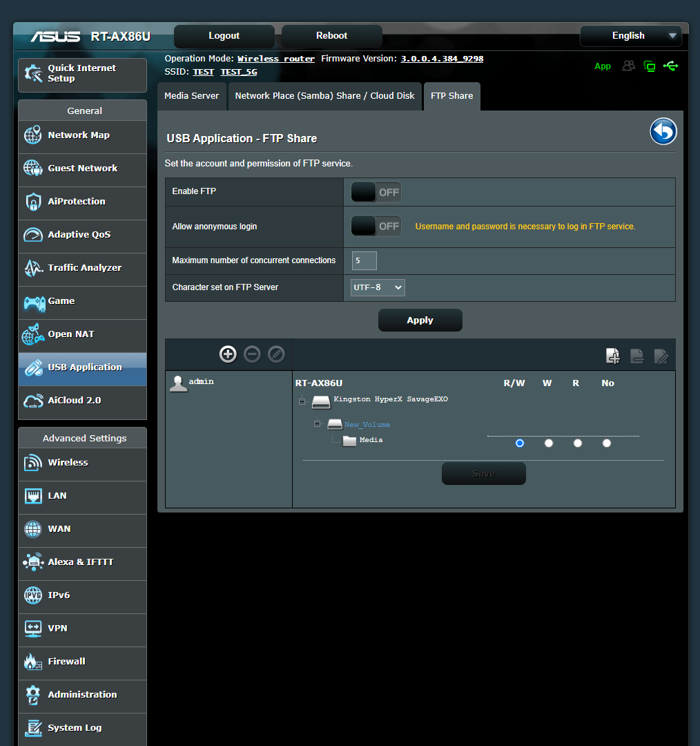Select No permission for Media folder
Viewport: 700px width, 746px height.
point(607,443)
